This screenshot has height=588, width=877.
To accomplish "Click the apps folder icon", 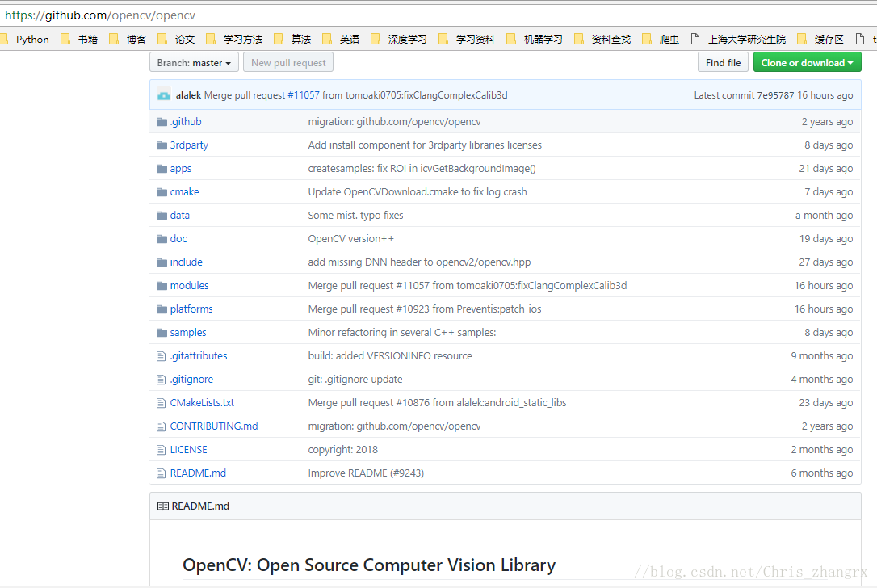I will (x=162, y=169).
